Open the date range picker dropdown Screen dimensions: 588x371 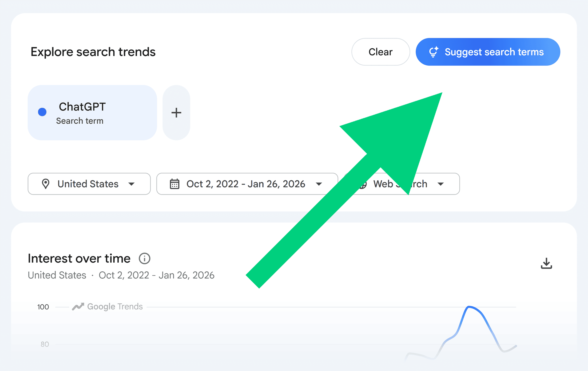[x=319, y=184]
